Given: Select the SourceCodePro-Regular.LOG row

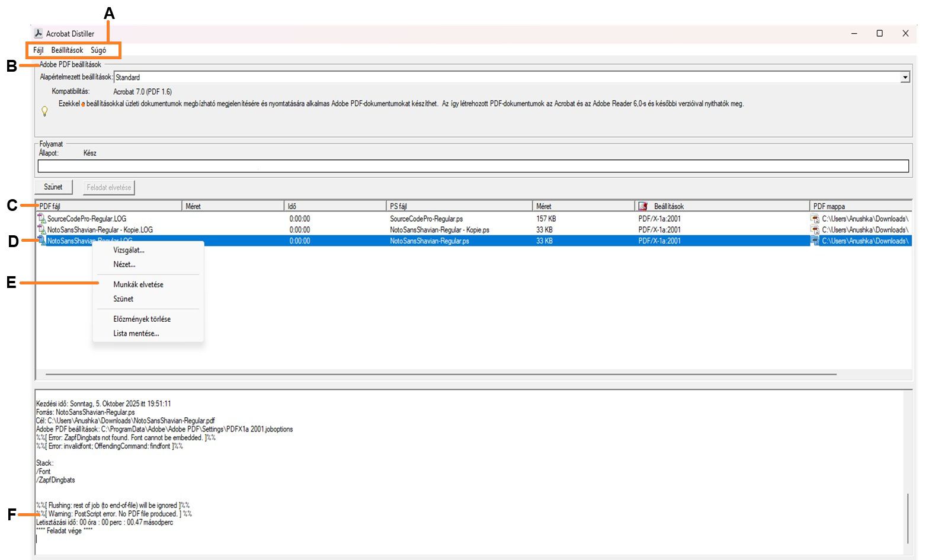Looking at the screenshot, I should (473, 219).
